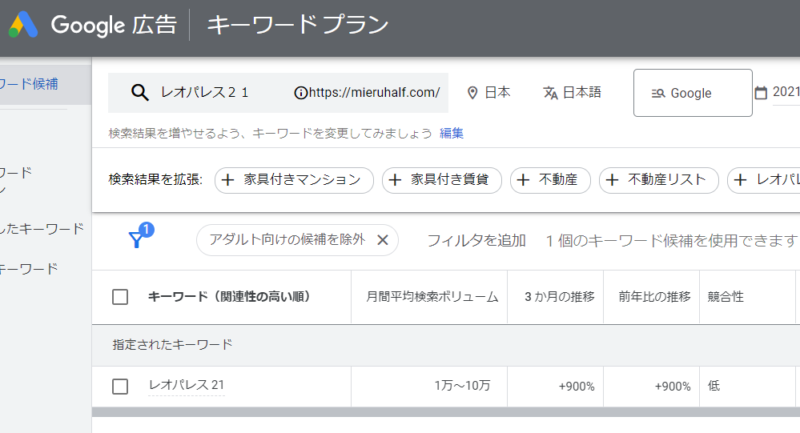Check the box for the レオパレス 21 row
The image size is (800, 433).
point(120,386)
